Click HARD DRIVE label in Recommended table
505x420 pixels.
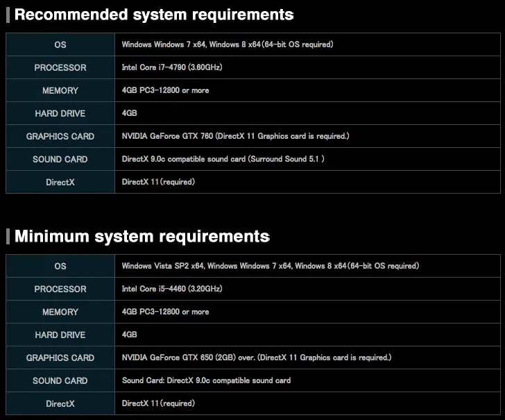click(x=60, y=113)
